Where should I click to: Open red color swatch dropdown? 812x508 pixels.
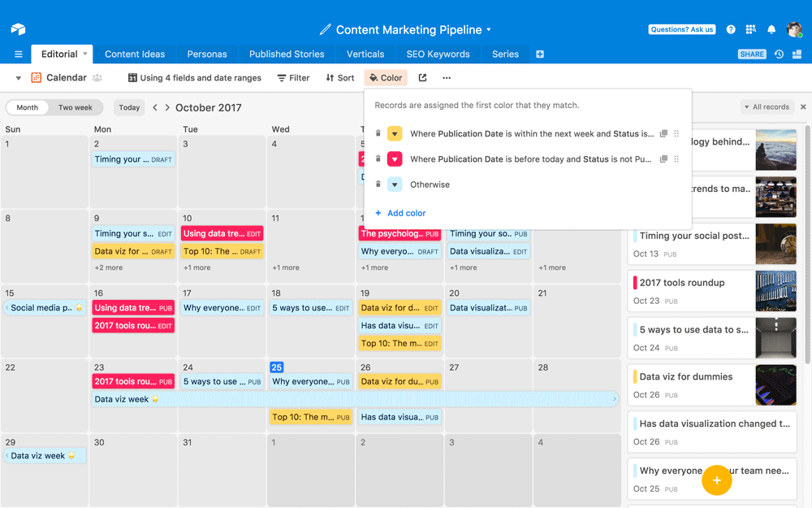(x=395, y=159)
